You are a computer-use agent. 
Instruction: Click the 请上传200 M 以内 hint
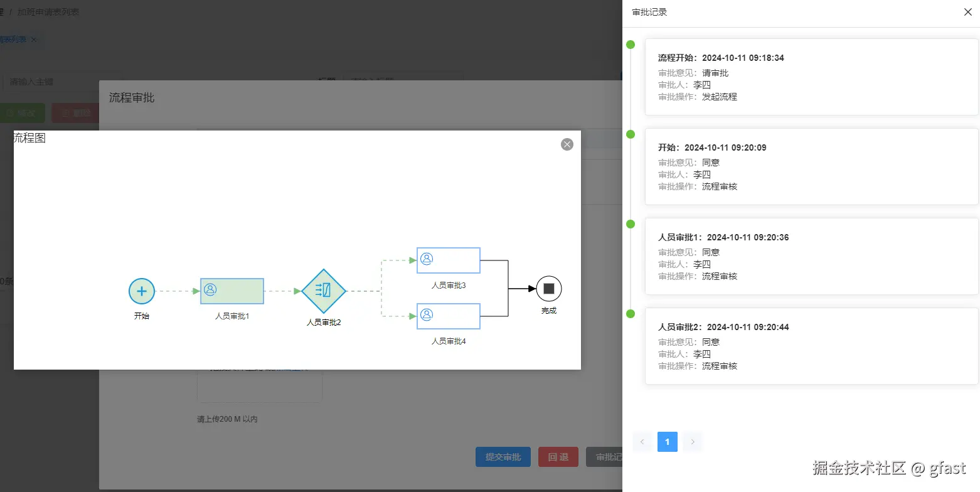[227, 419]
